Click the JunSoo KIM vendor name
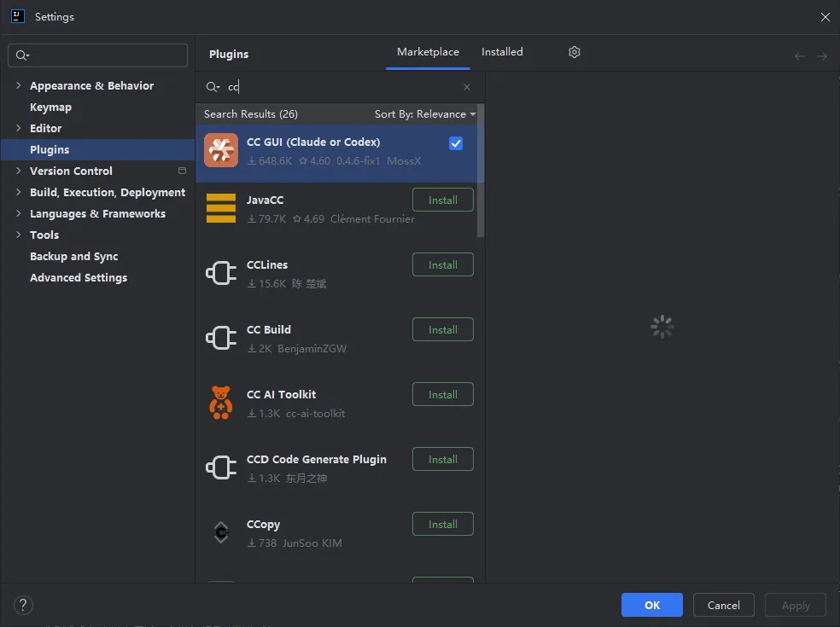The image size is (840, 627). coord(312,543)
